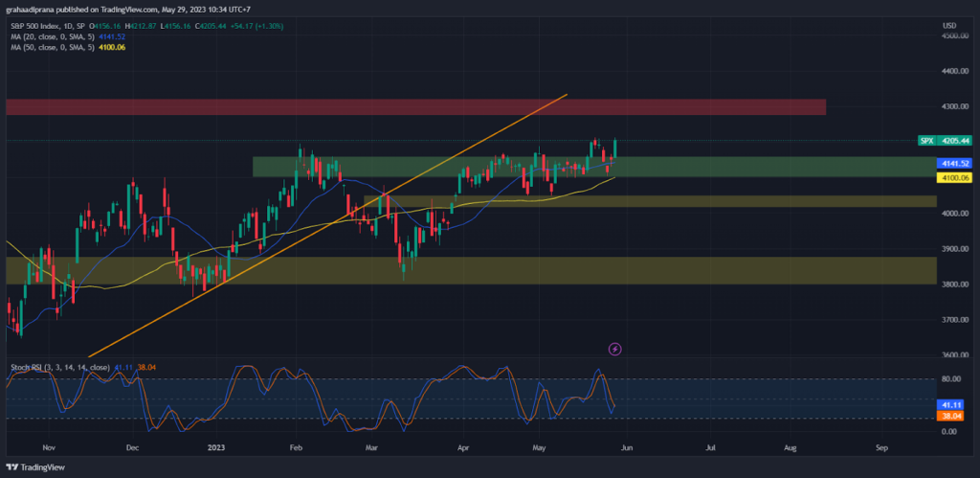980x478 pixels.
Task: Select the red resistance zone rectangle
Action: (x=415, y=107)
